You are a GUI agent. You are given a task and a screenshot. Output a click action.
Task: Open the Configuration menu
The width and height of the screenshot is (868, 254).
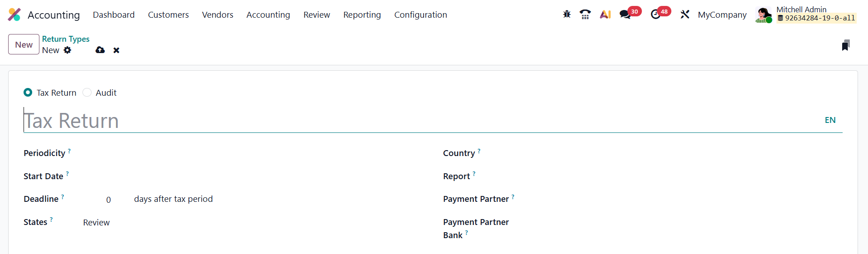420,15
